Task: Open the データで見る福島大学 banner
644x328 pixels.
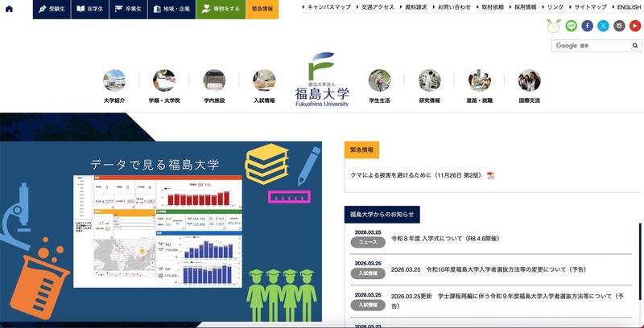Action: pyautogui.click(x=161, y=232)
